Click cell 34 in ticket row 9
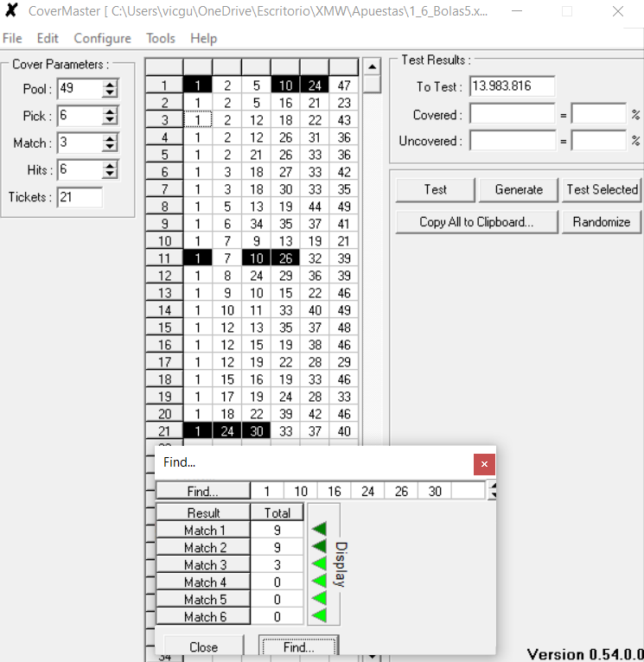The width and height of the screenshot is (644, 662). tap(257, 224)
